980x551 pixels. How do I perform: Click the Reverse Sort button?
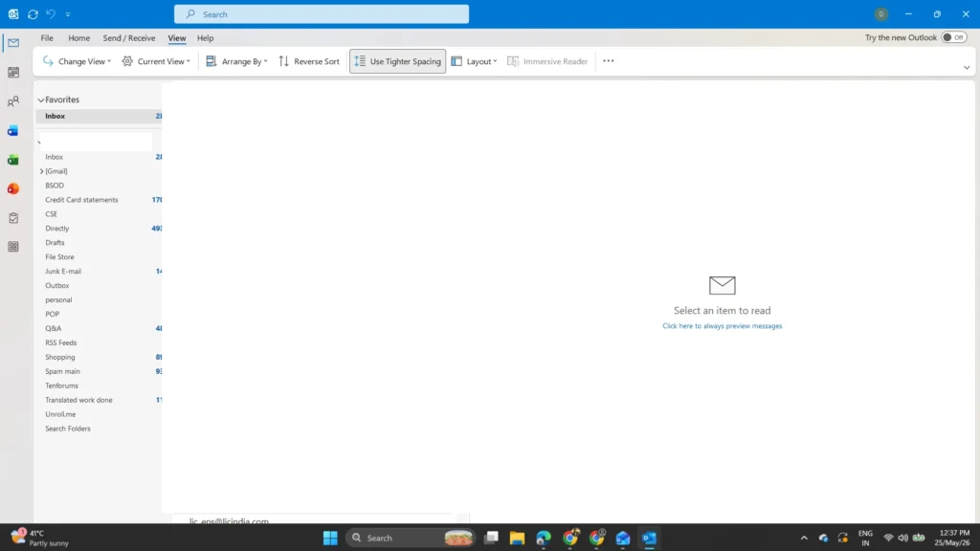309,61
